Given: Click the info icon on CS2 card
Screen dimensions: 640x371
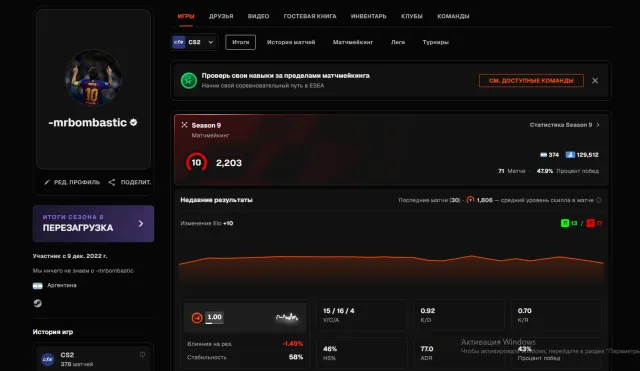Looking at the screenshot, I should tap(142, 354).
